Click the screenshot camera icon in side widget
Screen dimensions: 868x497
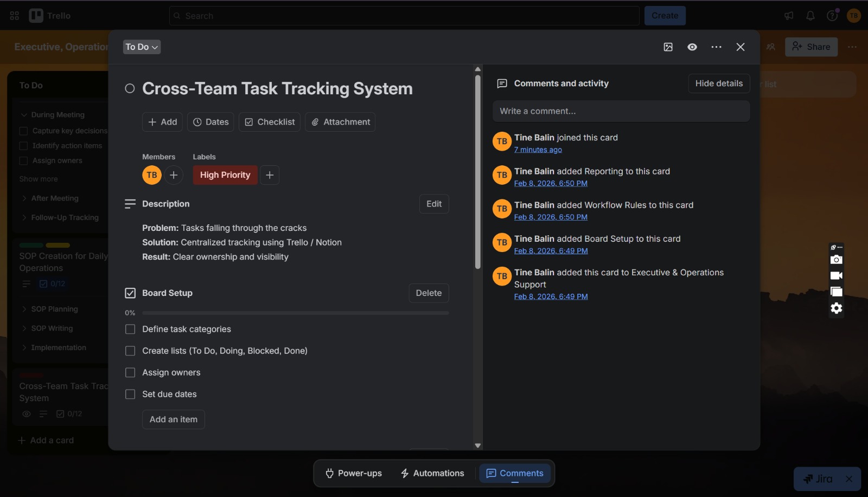coord(837,260)
